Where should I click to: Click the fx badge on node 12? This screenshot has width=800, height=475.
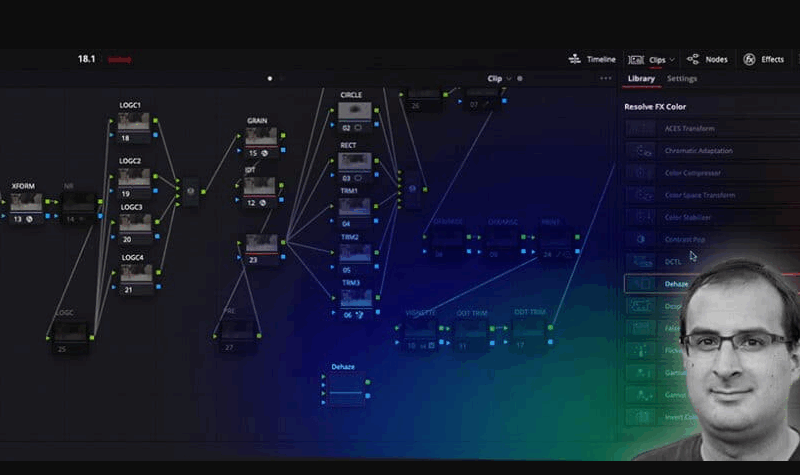click(x=262, y=203)
